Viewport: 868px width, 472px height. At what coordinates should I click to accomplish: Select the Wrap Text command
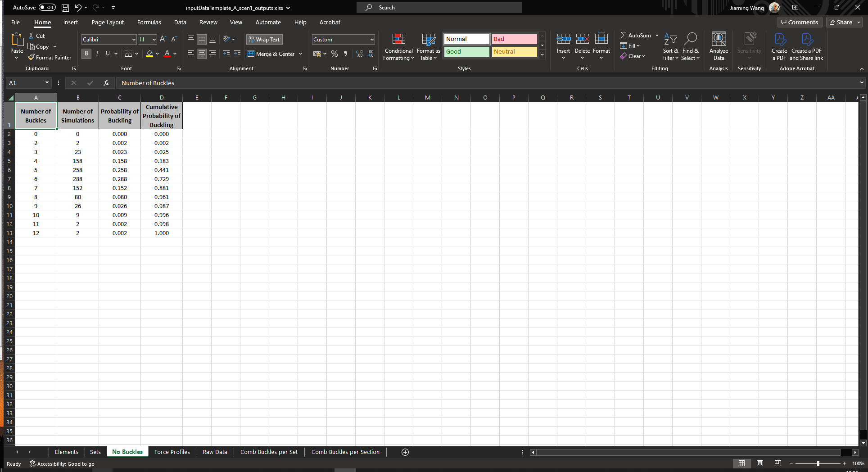(x=264, y=39)
